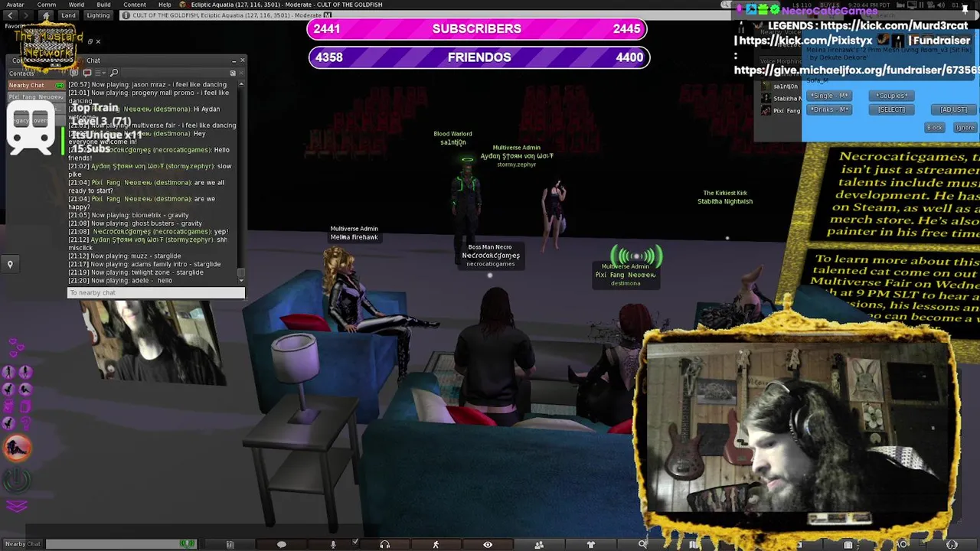
Task: Toggle the microphone speak button
Action: (333, 544)
